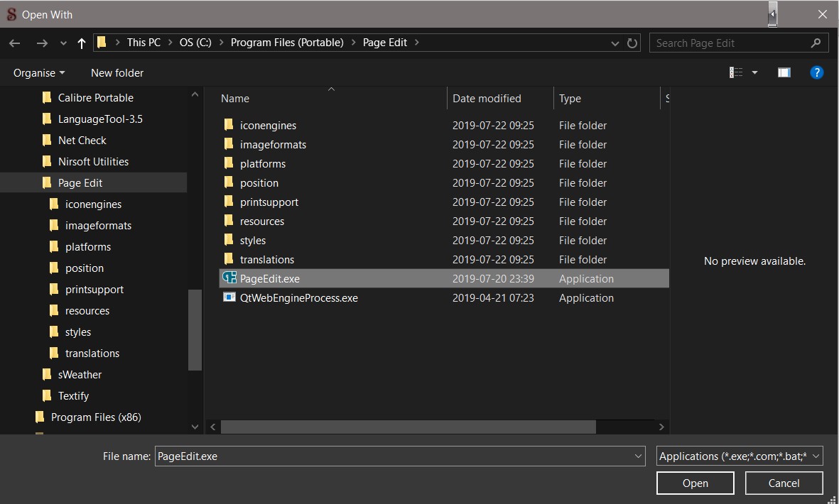839x504 pixels.
Task: Open more view options dropdown
Action: (x=754, y=72)
